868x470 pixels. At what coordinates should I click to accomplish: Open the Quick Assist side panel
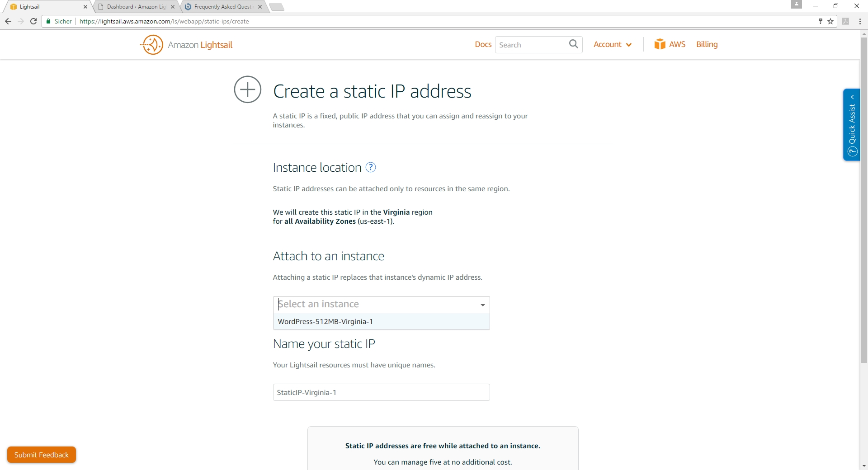coord(852,125)
